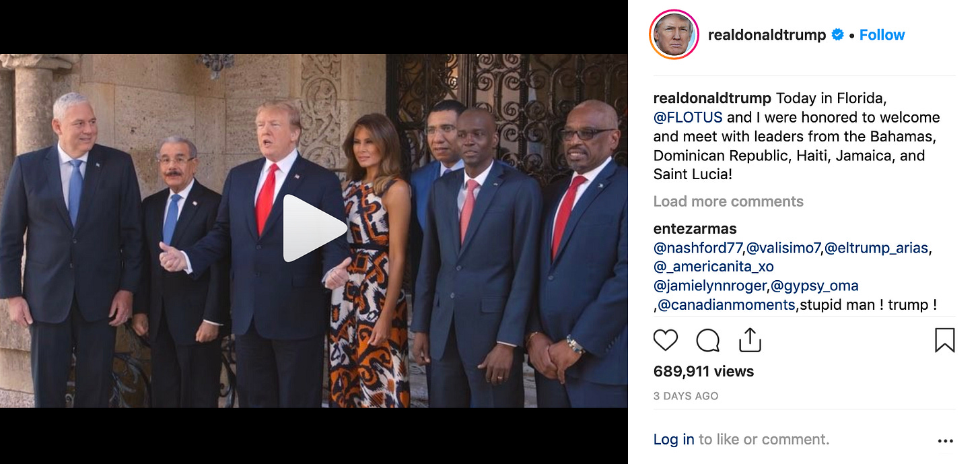The height and width of the screenshot is (464, 980).
Task: Open commenter entezarmas profile
Action: pos(695,229)
